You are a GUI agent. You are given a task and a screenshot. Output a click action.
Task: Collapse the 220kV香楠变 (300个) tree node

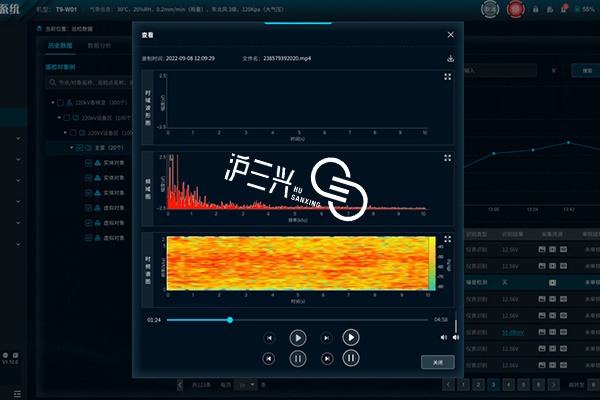coord(53,103)
